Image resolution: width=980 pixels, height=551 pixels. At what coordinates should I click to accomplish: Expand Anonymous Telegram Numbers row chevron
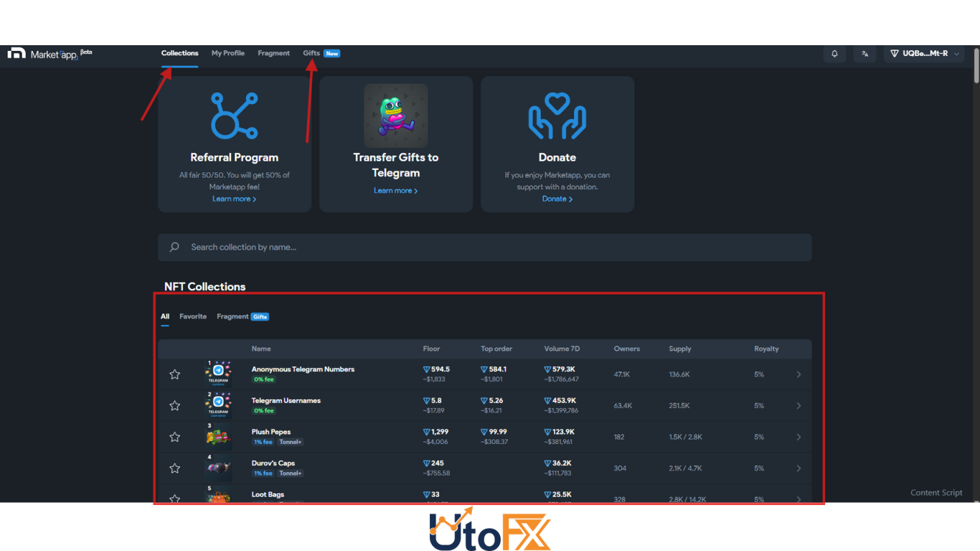tap(798, 375)
